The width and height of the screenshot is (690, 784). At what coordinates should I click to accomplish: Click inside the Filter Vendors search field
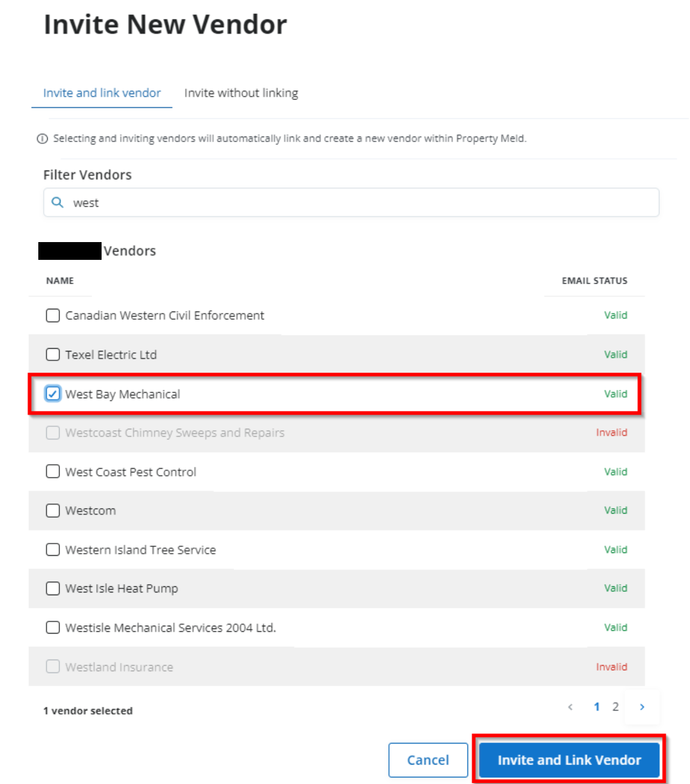pos(333,202)
